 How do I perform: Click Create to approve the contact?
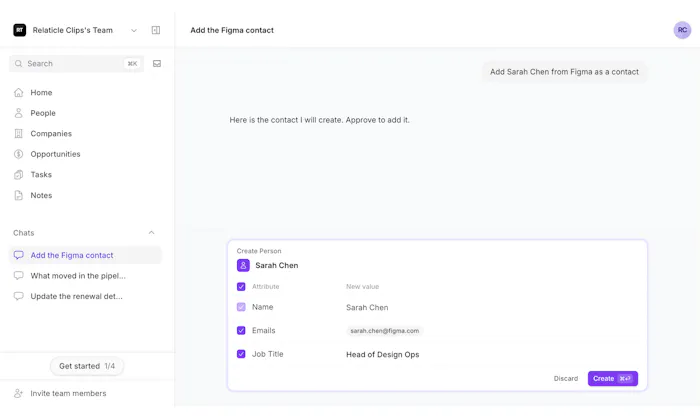pyautogui.click(x=612, y=378)
